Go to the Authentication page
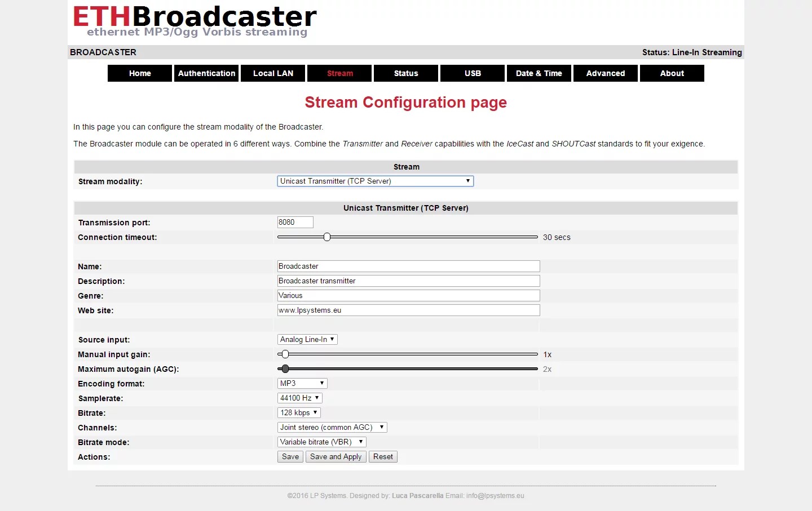Viewport: 812px width, 511px height. 206,73
